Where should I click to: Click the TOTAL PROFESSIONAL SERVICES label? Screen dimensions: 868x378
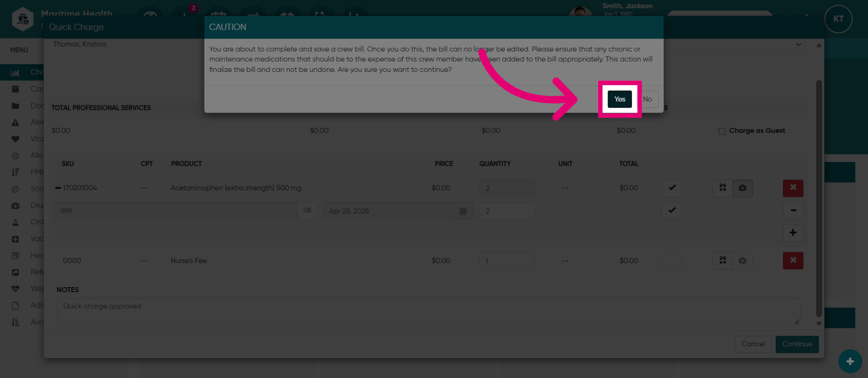pyautogui.click(x=101, y=108)
